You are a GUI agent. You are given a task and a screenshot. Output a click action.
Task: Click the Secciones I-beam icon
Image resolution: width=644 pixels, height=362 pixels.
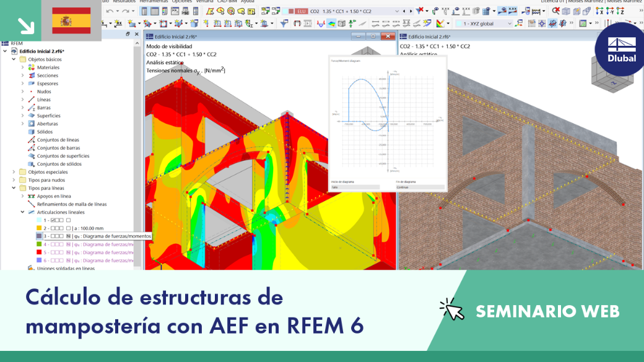coord(31,75)
